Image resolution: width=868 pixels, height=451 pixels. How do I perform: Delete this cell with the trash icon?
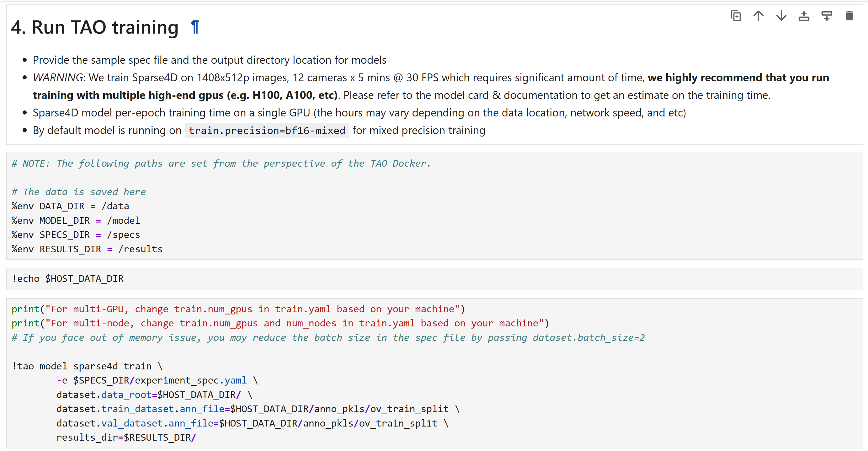pyautogui.click(x=849, y=16)
